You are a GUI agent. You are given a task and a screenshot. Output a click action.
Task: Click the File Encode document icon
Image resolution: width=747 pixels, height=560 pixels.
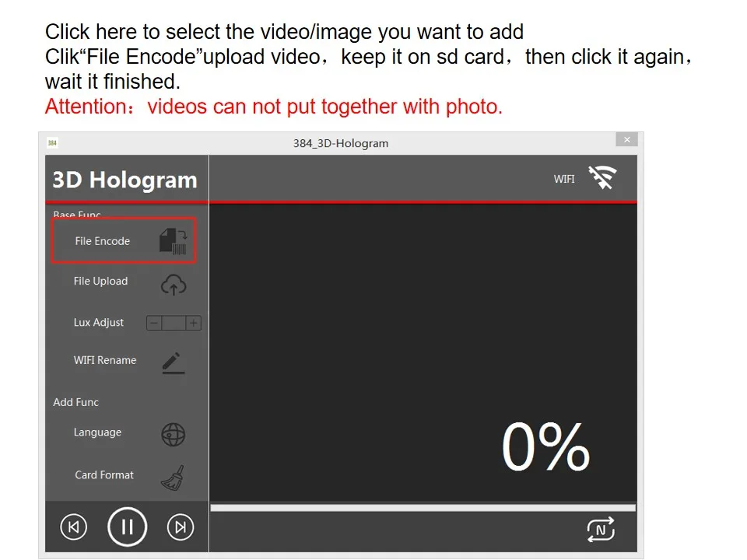tap(174, 241)
